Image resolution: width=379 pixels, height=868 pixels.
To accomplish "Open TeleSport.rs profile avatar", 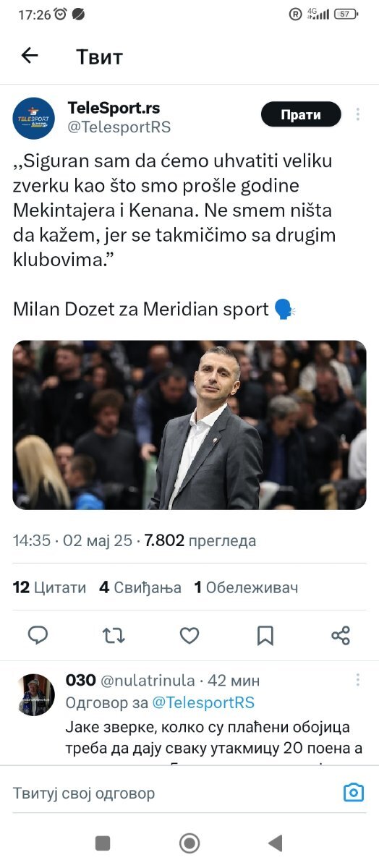I will coord(34,118).
